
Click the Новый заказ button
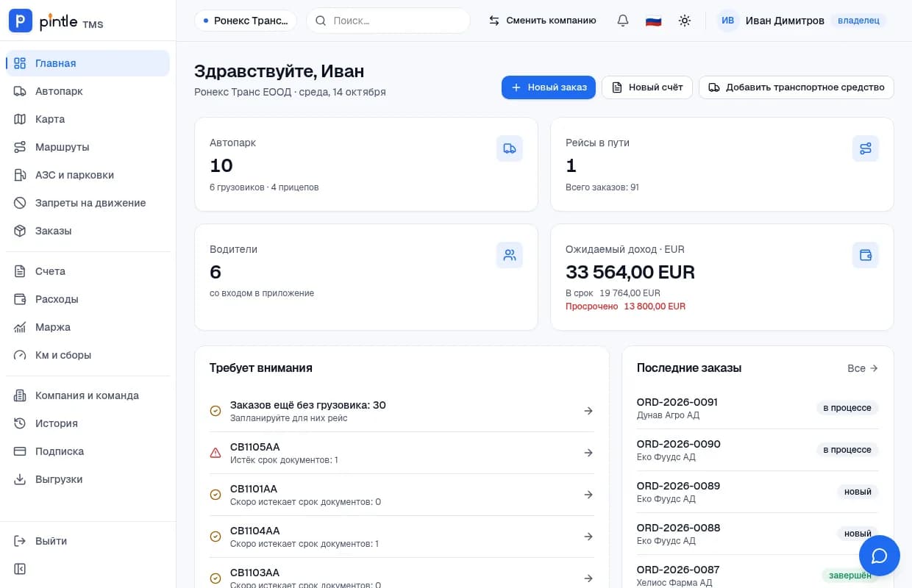click(x=549, y=87)
